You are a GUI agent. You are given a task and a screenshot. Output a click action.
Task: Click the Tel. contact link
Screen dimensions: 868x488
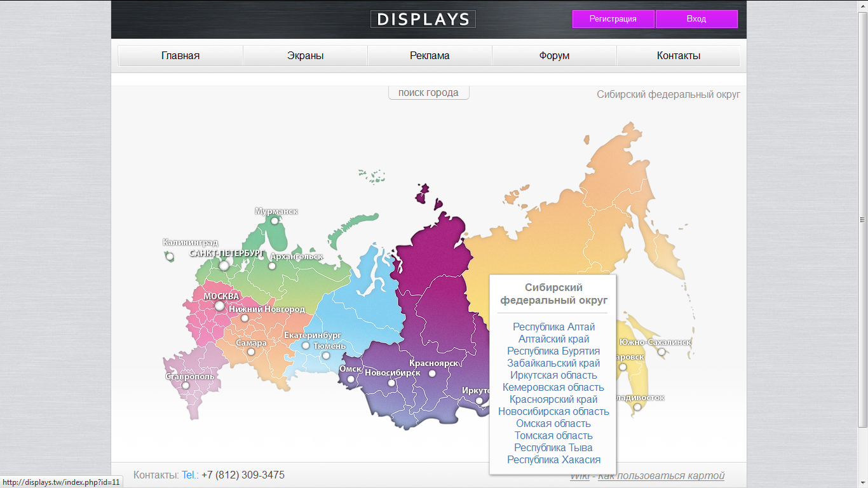[x=190, y=475]
